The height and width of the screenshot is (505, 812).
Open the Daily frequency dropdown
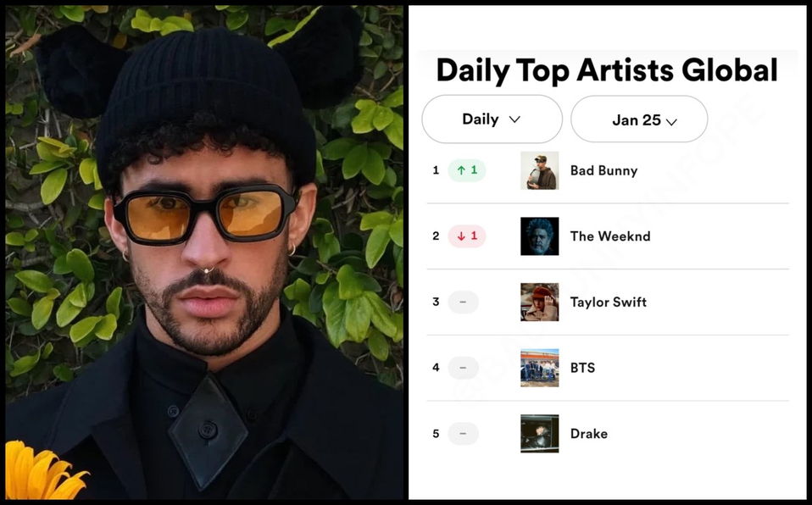[492, 119]
